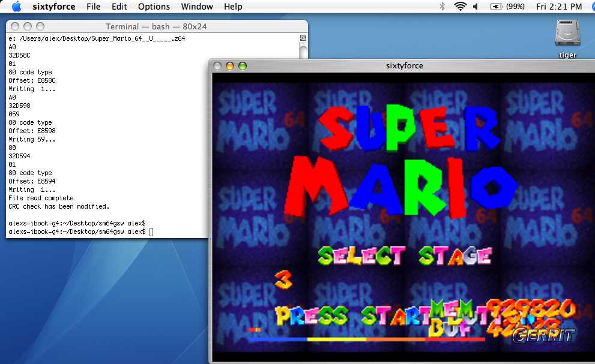
Task: Click the battery percentage (99%) text
Action: coord(515,7)
